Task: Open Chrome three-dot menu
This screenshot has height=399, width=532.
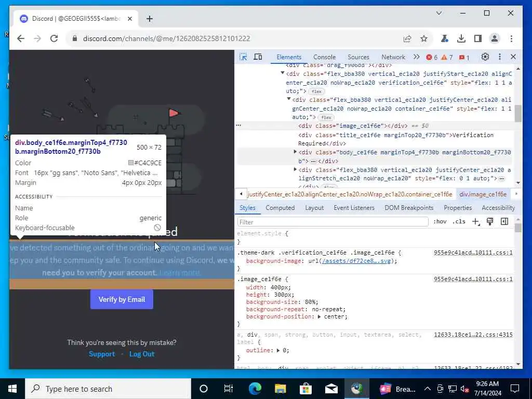Action: pos(511,38)
